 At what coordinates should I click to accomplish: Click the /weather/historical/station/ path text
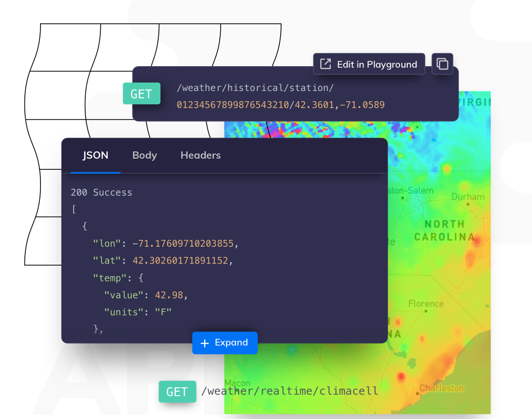[x=255, y=88]
